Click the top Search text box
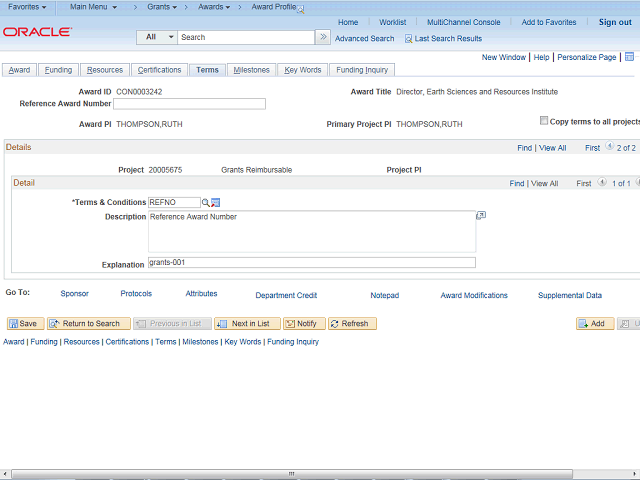640x480 pixels. point(246,37)
